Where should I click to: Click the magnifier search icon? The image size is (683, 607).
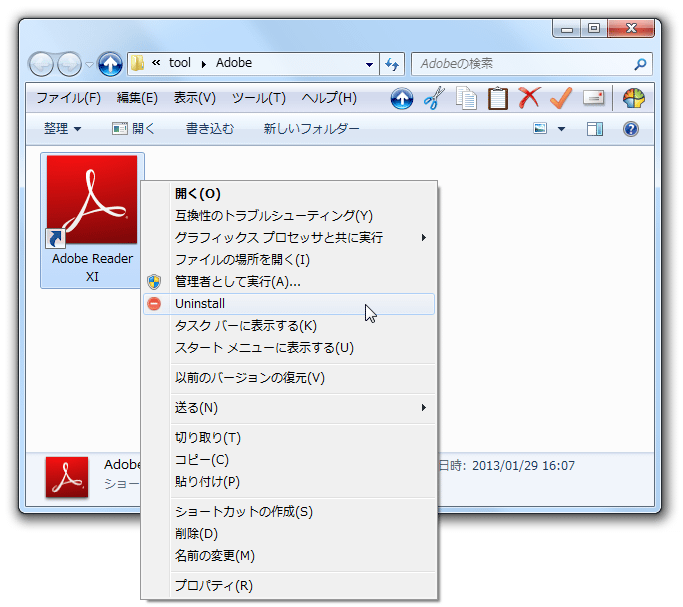[640, 64]
